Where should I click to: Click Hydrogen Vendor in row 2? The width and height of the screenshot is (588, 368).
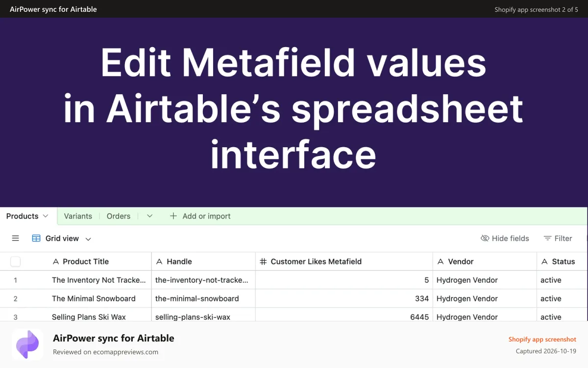(467, 298)
